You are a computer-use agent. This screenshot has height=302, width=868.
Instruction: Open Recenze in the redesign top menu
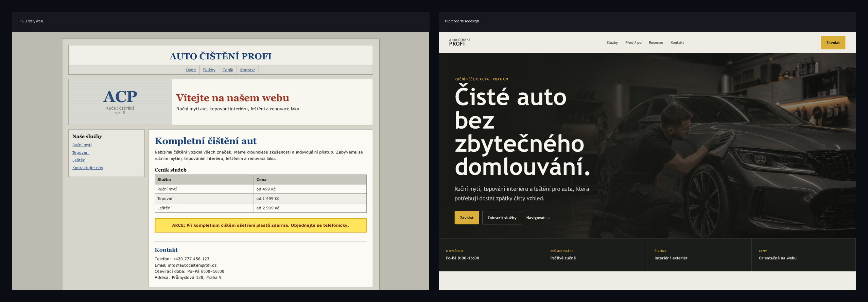click(x=656, y=43)
